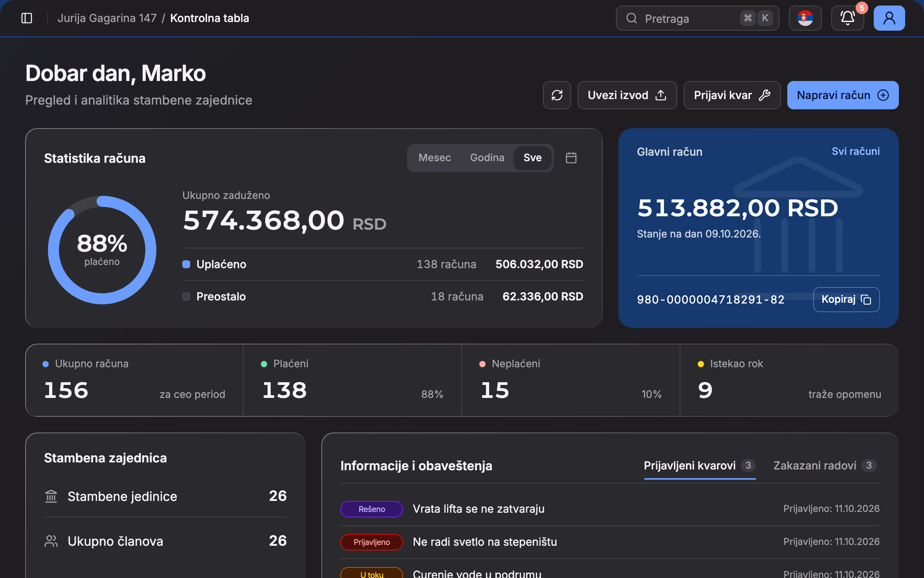Click the Uplaćeno blue legend swatch
The image size is (924, 578).
(186, 264)
